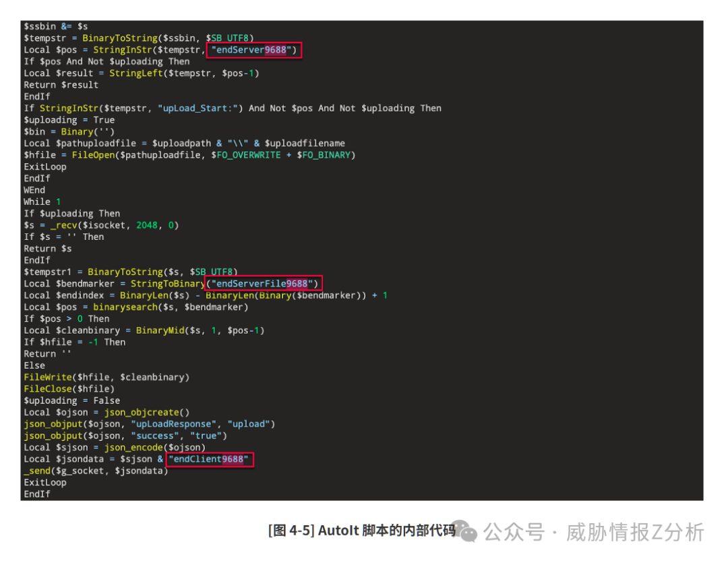This screenshot has height=561, width=728.
Task: Click the "$bin = Binary('')" line
Action: tap(69, 131)
